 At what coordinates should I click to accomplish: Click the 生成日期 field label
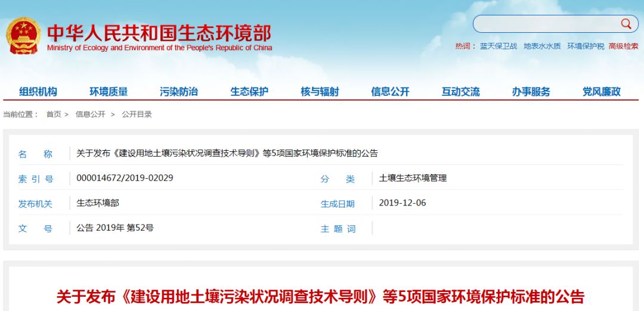pyautogui.click(x=338, y=204)
